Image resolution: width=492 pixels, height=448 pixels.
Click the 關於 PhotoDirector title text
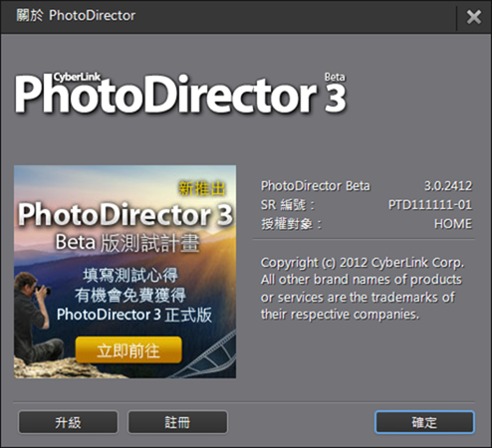click(76, 16)
